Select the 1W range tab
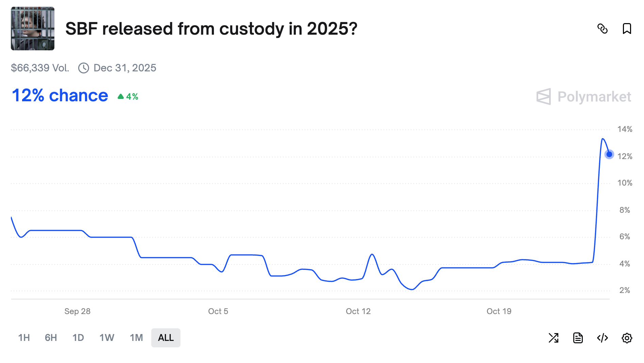 106,338
